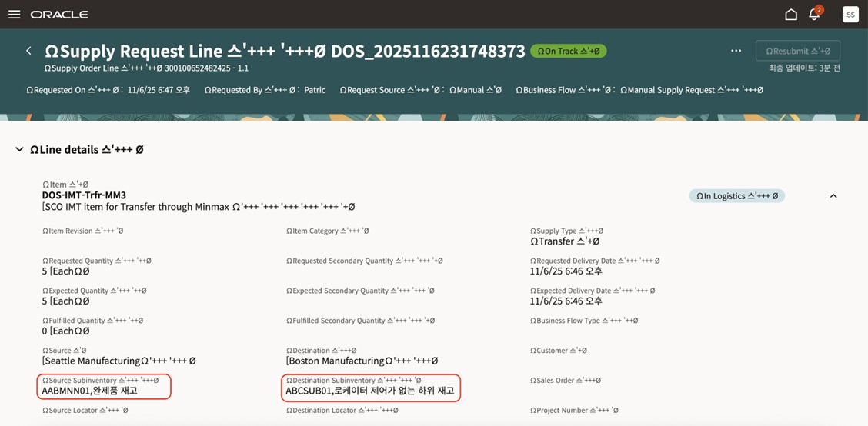Open the more actions ellipsis menu
The width and height of the screenshot is (868, 426).
[x=736, y=50]
